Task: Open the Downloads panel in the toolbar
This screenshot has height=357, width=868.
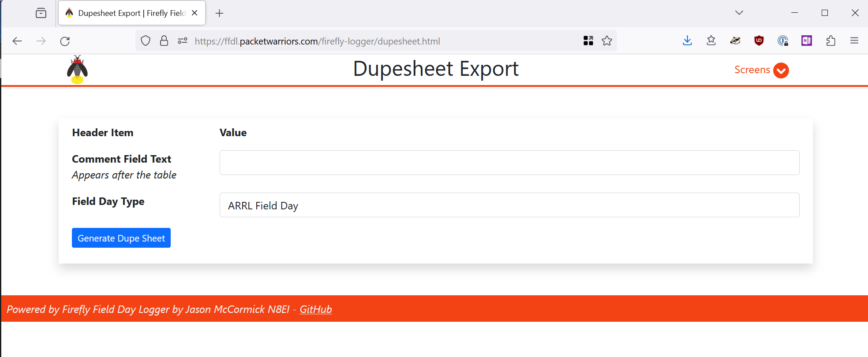Action: click(687, 41)
